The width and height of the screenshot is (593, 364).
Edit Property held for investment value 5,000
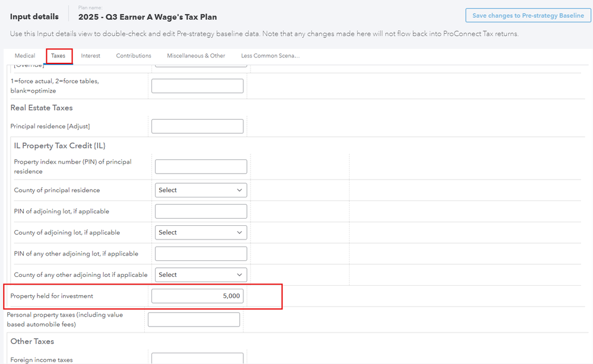pyautogui.click(x=197, y=296)
